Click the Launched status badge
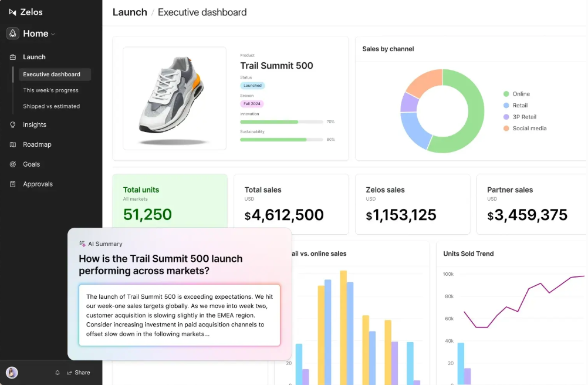 pos(252,86)
